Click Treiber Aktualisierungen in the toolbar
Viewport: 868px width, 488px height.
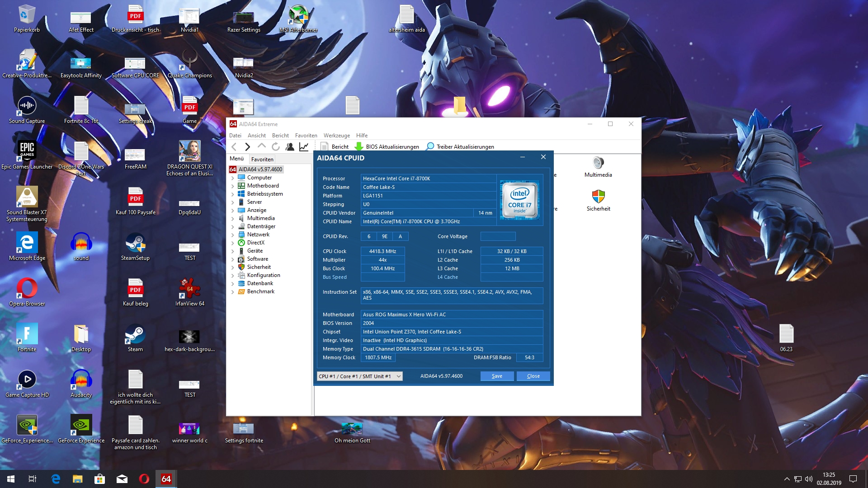pyautogui.click(x=465, y=147)
